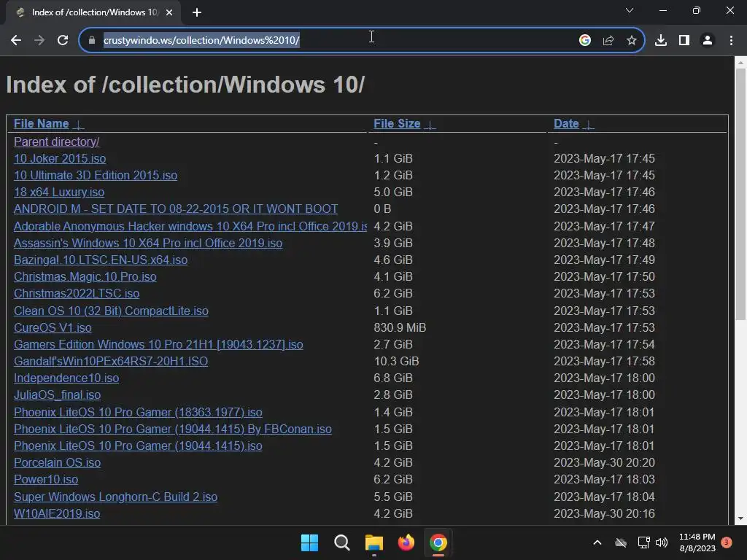This screenshot has width=747, height=560.
Task: Toggle the Chrome side panel
Action: click(684, 40)
